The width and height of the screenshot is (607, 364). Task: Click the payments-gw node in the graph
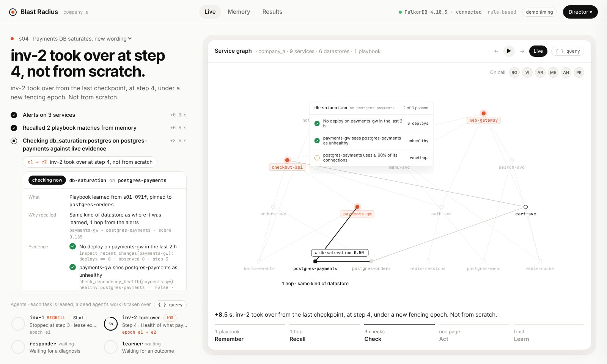[x=357, y=207]
